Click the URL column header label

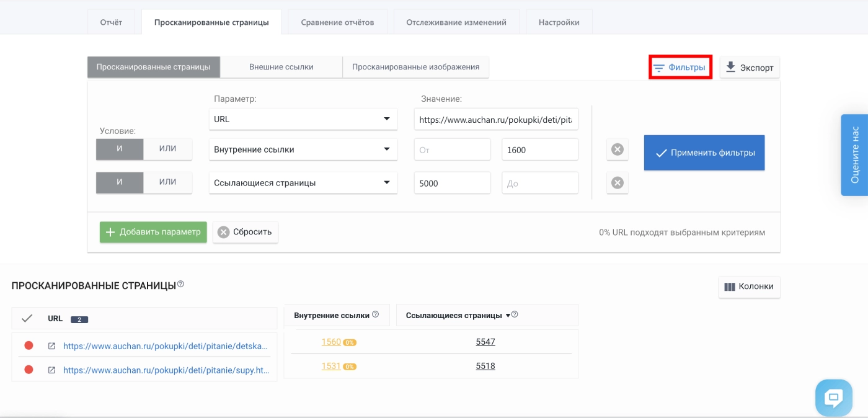click(55, 318)
